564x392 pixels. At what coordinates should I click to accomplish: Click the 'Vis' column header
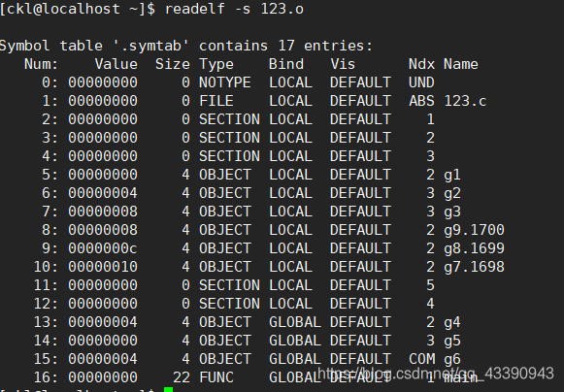click(343, 64)
